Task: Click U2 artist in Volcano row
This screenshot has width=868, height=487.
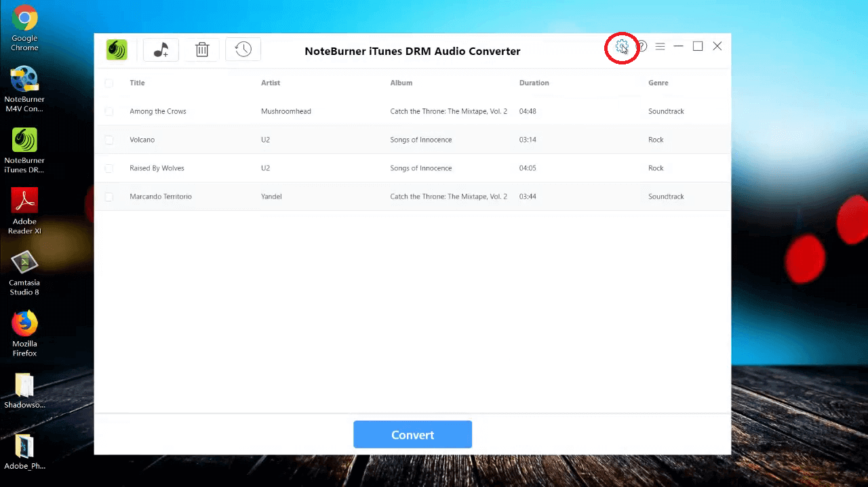Action: pos(265,140)
